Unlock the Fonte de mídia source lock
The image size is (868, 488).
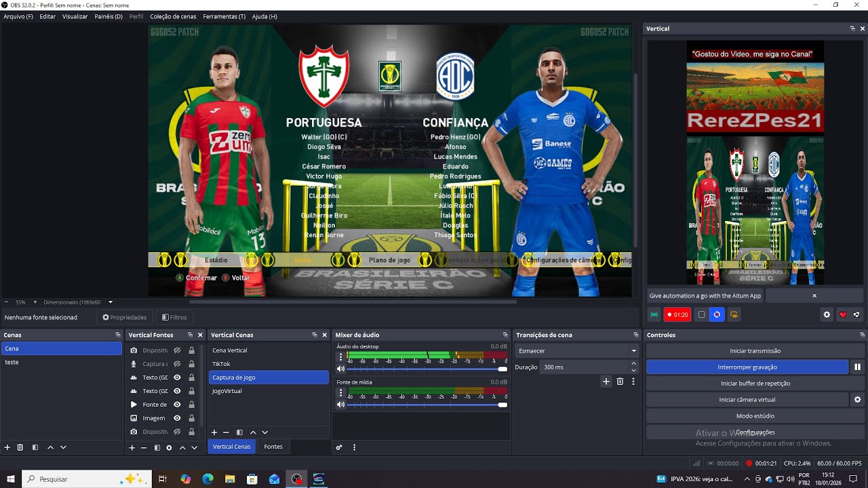pos(191,405)
